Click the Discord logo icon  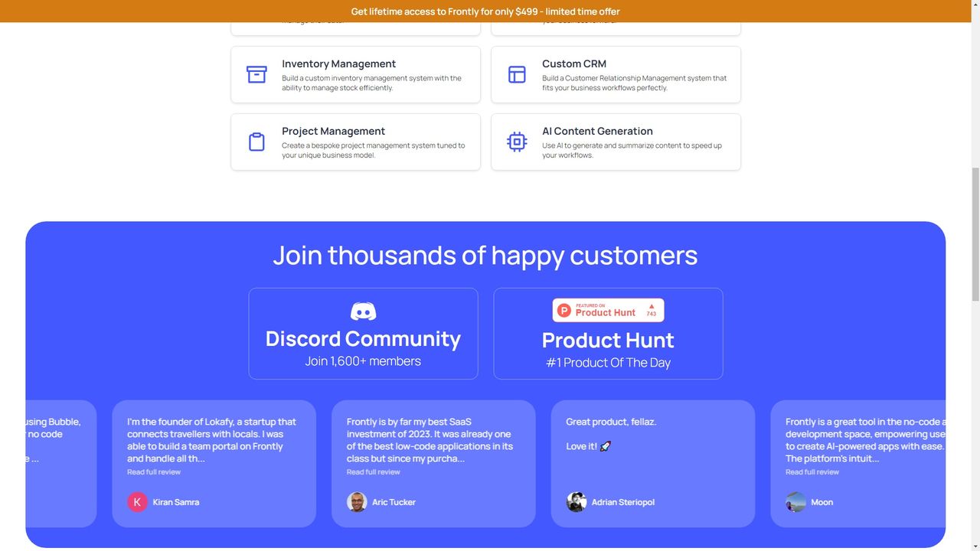coord(363,311)
